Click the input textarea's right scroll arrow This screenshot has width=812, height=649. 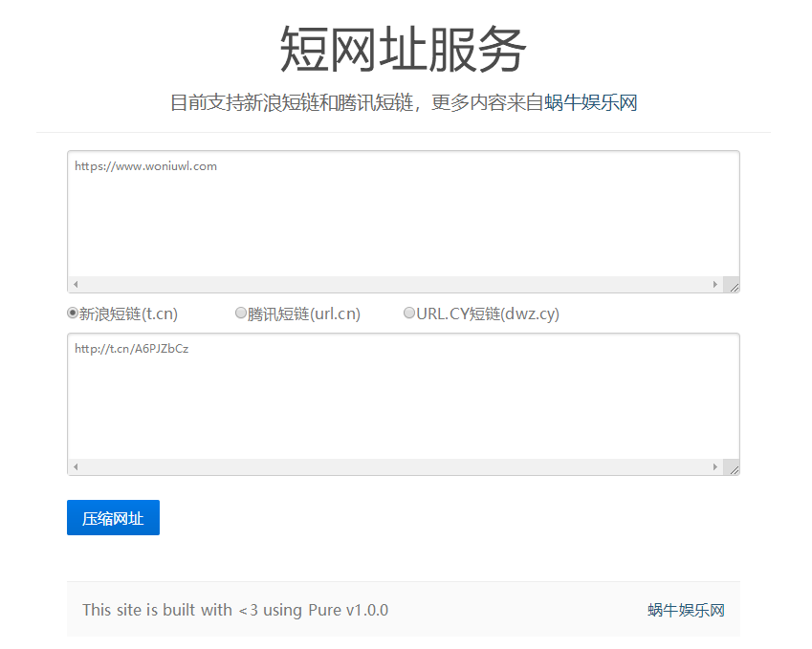(715, 284)
